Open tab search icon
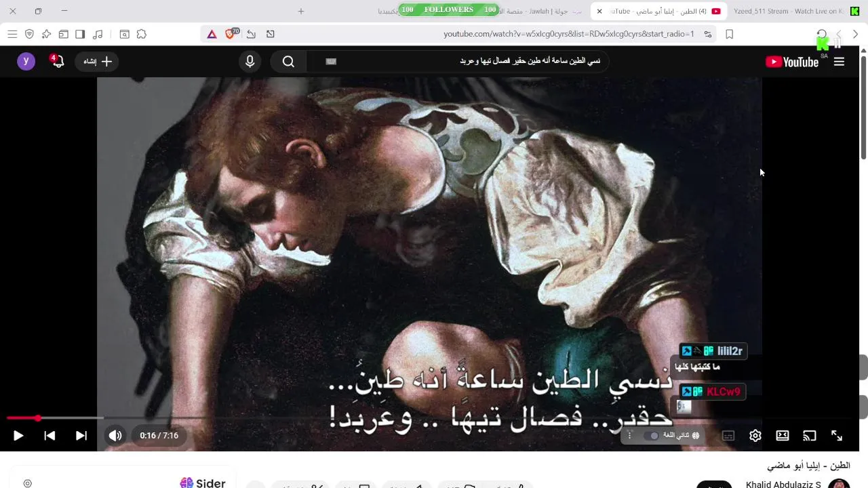The width and height of the screenshot is (868, 488). [x=125, y=34]
